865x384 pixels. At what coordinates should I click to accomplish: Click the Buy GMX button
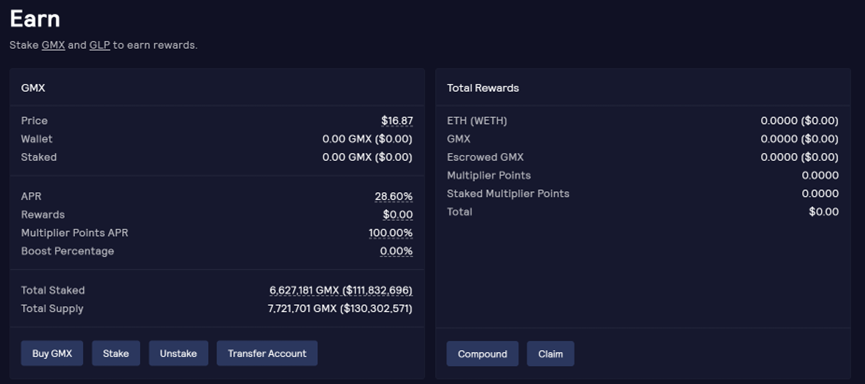click(52, 354)
